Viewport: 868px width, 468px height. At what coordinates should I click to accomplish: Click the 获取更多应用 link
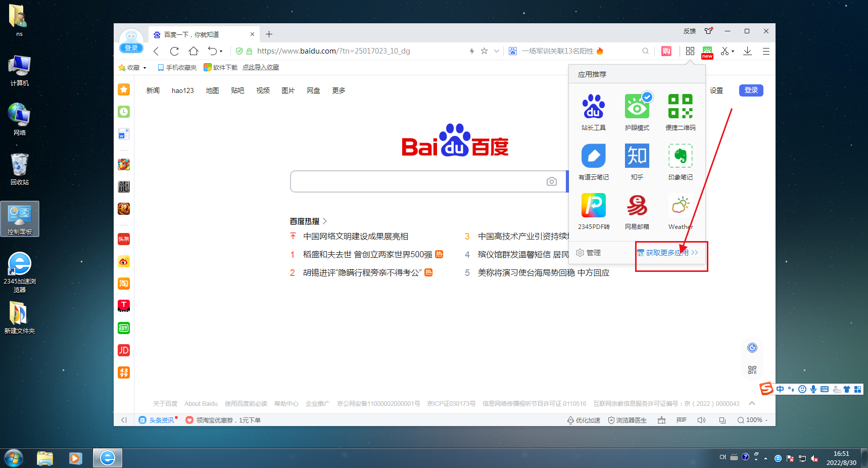coord(667,253)
